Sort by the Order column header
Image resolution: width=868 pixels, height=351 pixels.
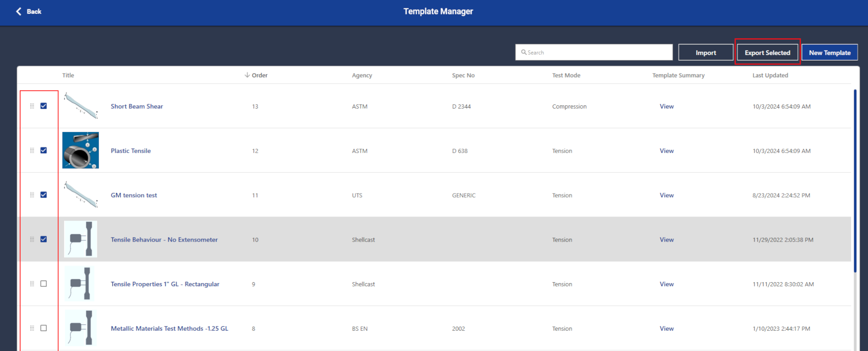pos(260,75)
